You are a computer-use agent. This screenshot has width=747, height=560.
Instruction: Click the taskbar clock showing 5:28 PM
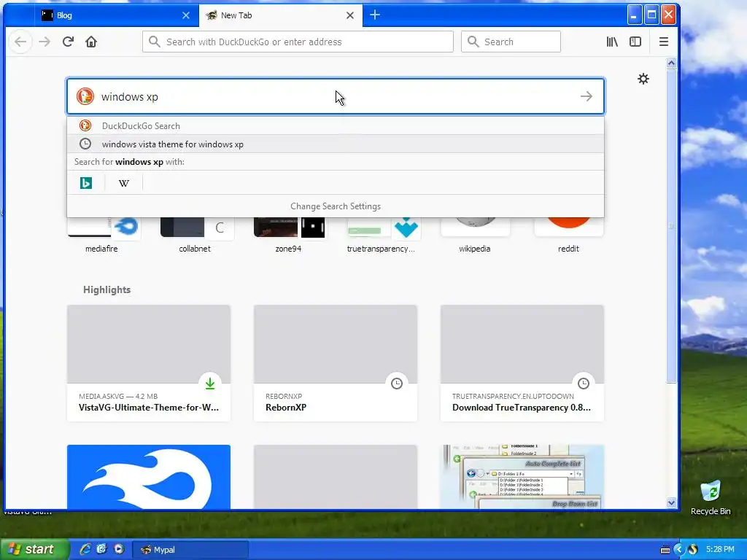click(720, 549)
